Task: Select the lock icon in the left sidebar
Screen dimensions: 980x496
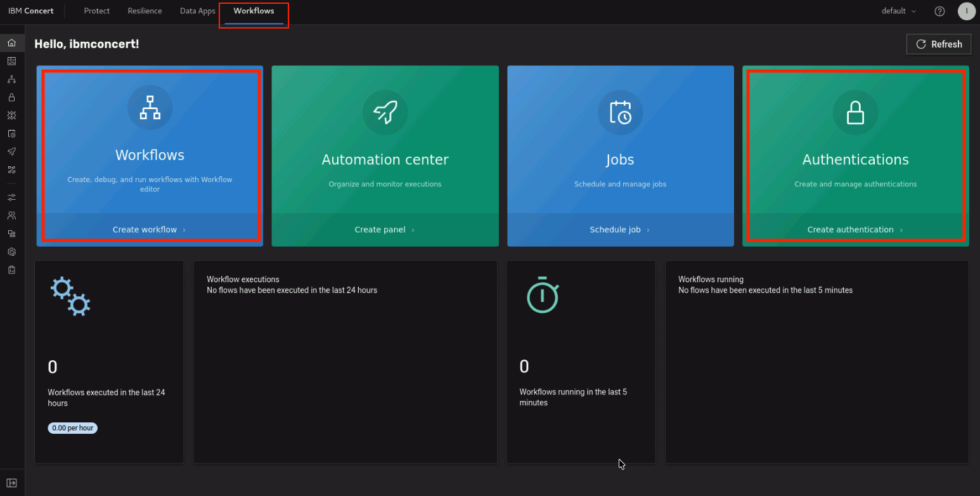Action: pos(11,98)
